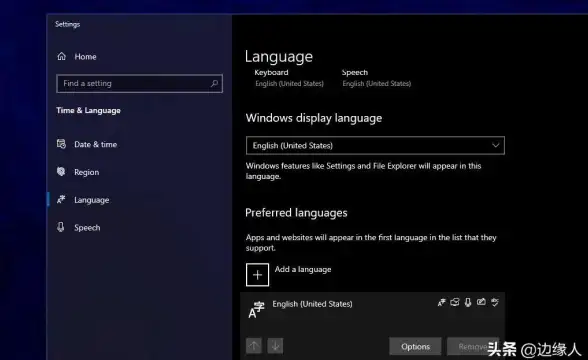Click the Preferred languages heading

click(296, 213)
